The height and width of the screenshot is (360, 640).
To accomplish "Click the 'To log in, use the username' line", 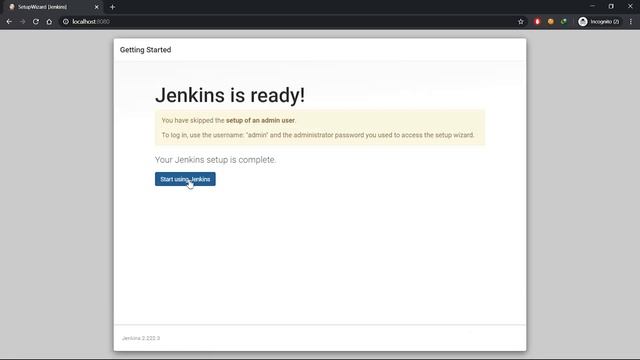I will tap(318, 135).
